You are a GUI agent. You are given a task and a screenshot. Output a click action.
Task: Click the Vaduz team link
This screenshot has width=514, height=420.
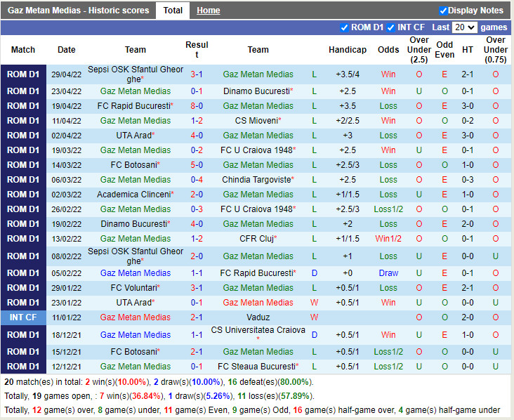(x=258, y=303)
